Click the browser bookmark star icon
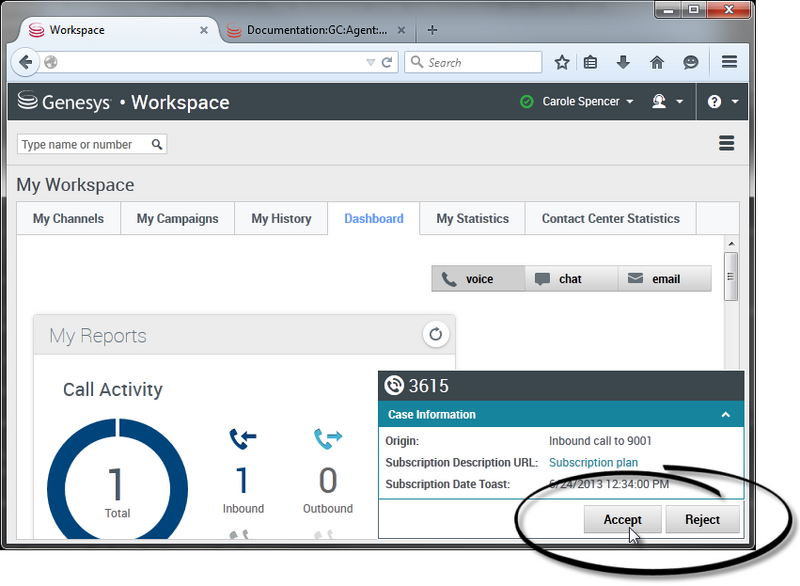Image resolution: width=800 pixels, height=586 pixels. tap(562, 62)
